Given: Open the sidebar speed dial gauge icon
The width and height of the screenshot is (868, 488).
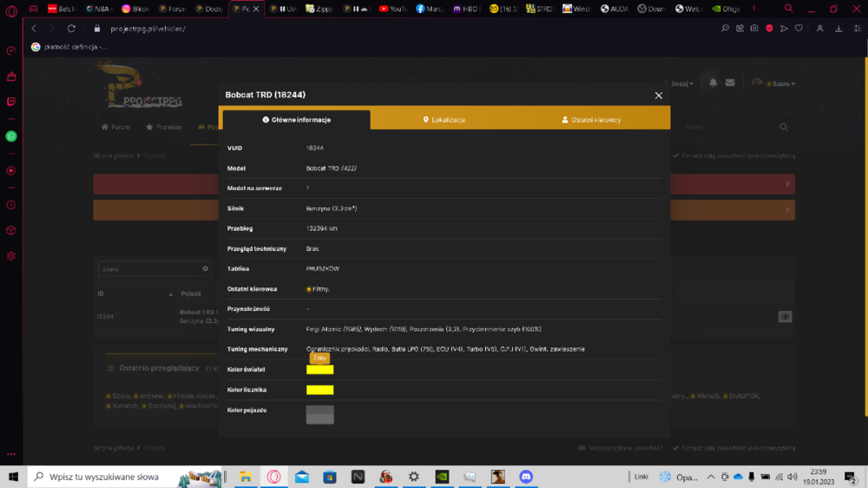Looking at the screenshot, I should click(x=11, y=51).
